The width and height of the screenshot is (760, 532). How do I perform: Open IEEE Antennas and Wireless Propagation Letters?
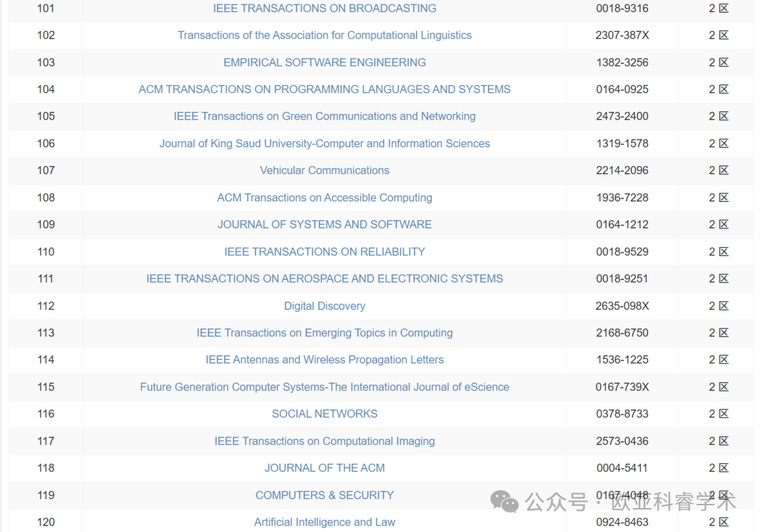click(324, 360)
